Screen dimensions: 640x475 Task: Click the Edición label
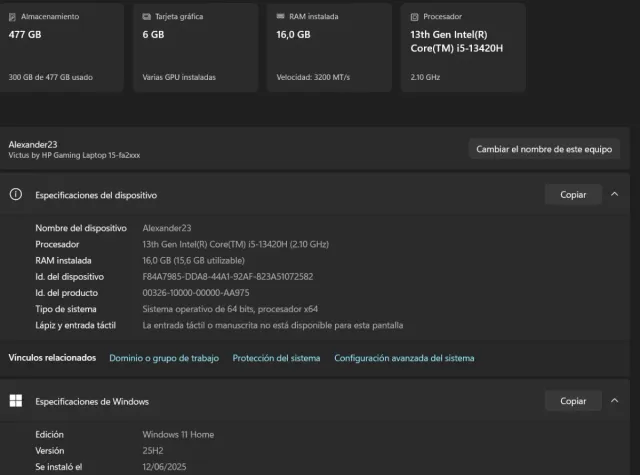click(49, 435)
